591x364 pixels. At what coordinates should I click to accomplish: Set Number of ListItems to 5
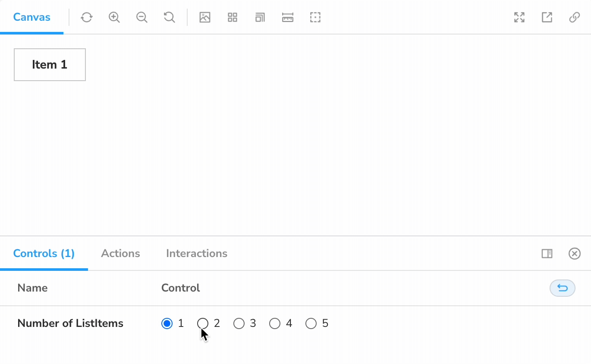311,323
